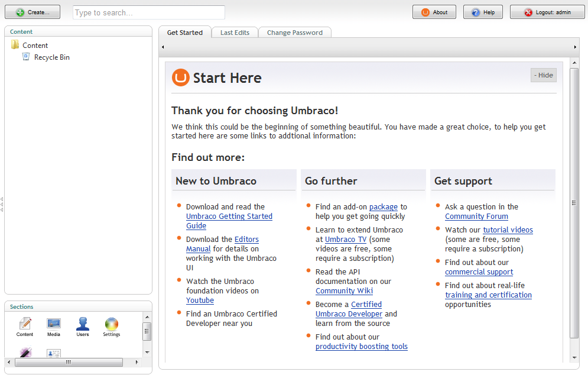588x378 pixels.
Task: Open the Developer section magic wand icon
Action: pos(25,353)
